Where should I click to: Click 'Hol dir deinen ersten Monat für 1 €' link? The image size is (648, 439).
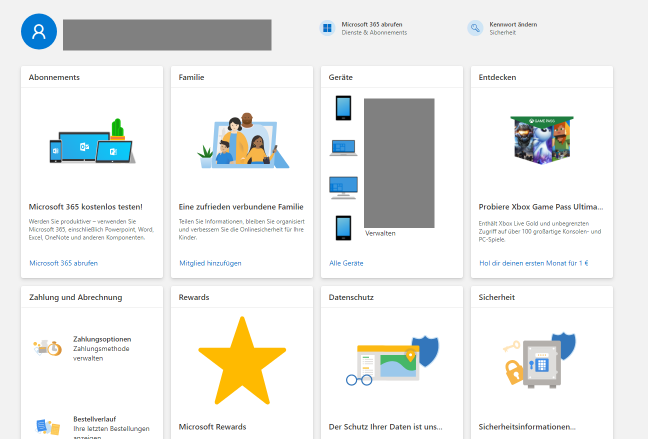534,263
